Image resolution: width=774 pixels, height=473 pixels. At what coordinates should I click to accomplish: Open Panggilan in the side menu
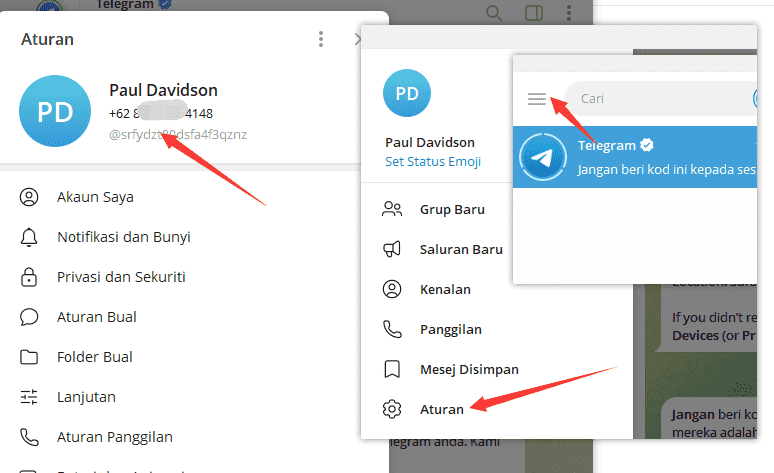[450, 329]
